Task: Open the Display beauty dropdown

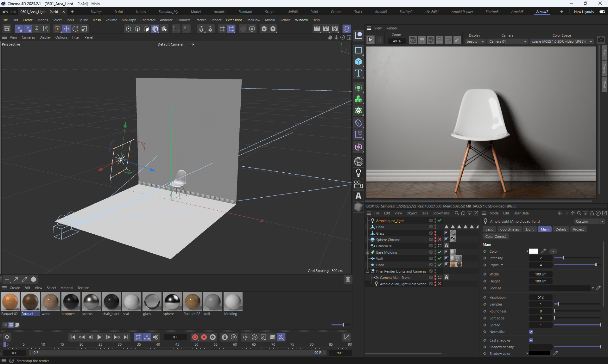Action: pos(475,41)
